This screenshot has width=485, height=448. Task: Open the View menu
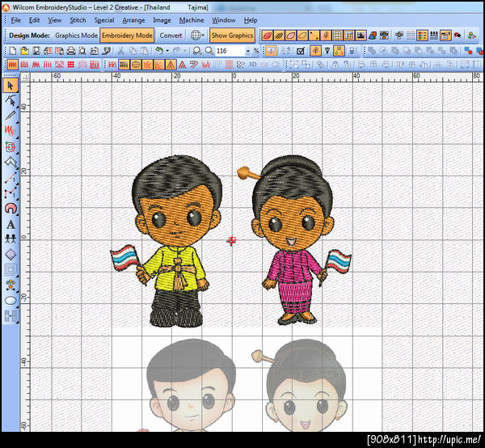point(54,20)
